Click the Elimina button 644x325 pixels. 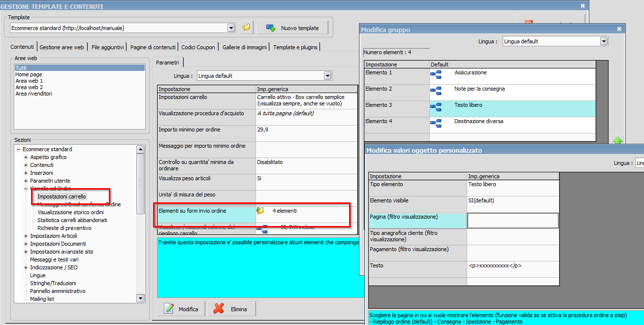(231, 309)
